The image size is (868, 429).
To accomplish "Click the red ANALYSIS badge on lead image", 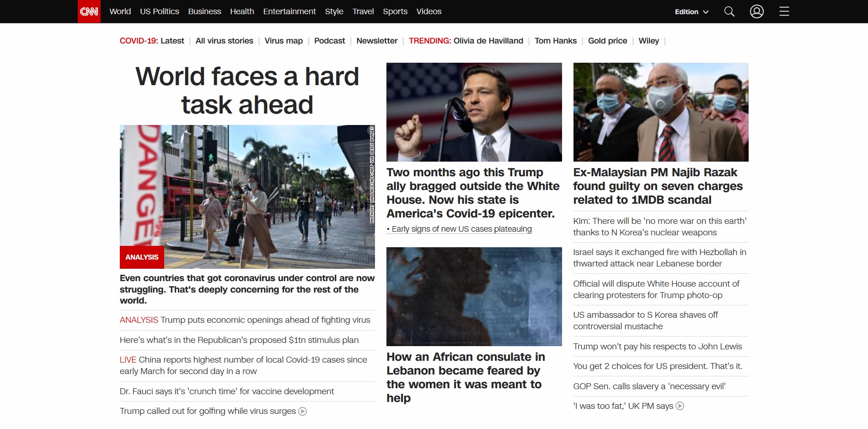I will point(142,257).
